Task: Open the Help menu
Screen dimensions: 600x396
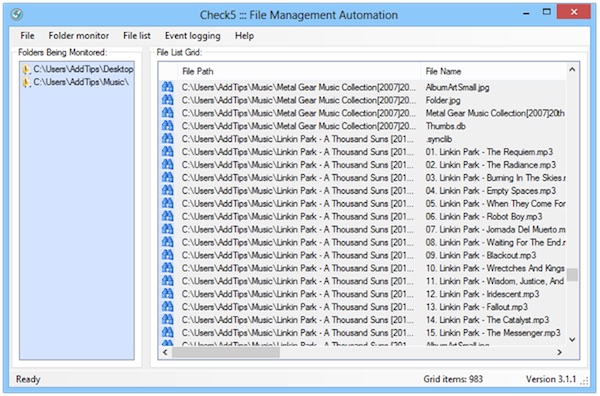Action: [244, 36]
